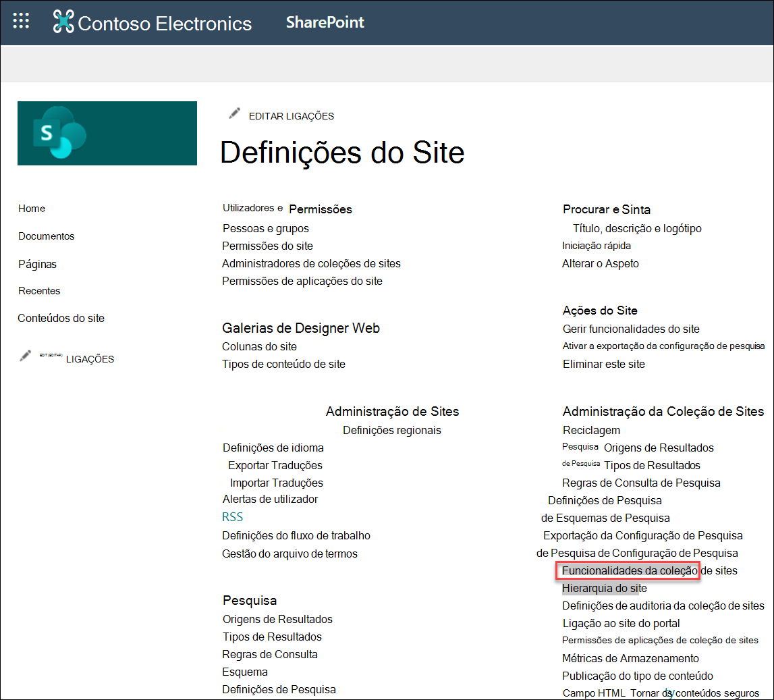This screenshot has width=774, height=700.
Task: Open Recentes in left navigation
Action: pyautogui.click(x=39, y=291)
